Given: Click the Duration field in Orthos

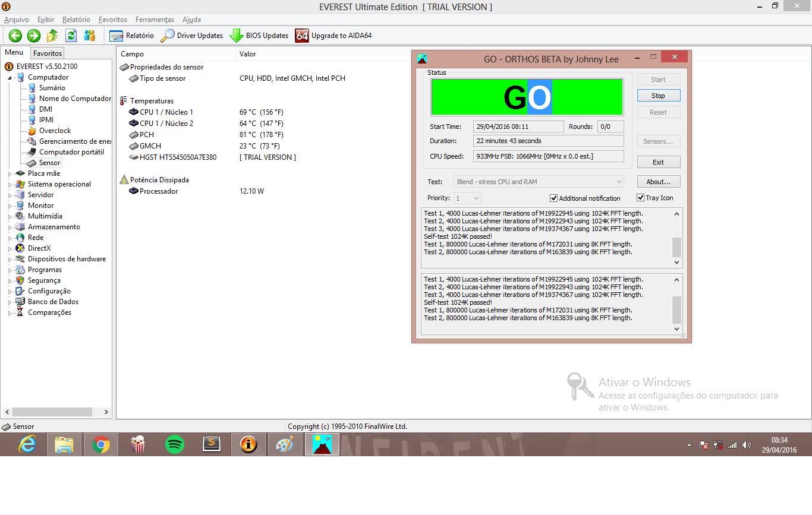Looking at the screenshot, I should click(x=549, y=141).
